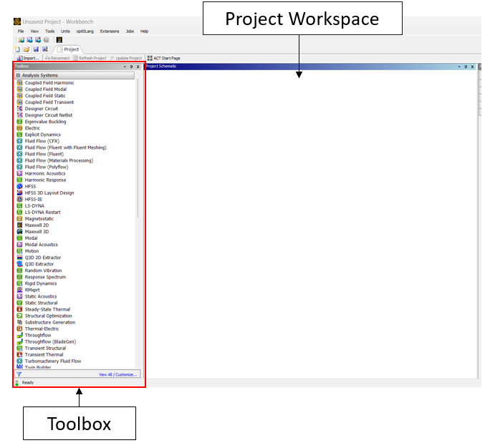Click the Save project toolbar icon
This screenshot has width=490, height=448.
[36, 49]
